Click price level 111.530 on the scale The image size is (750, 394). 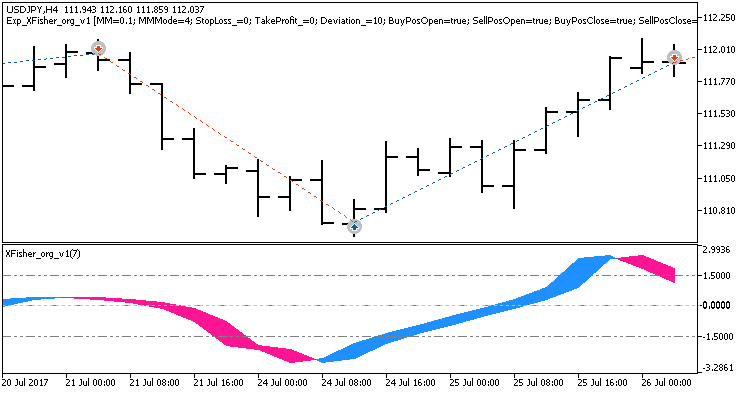coord(719,114)
